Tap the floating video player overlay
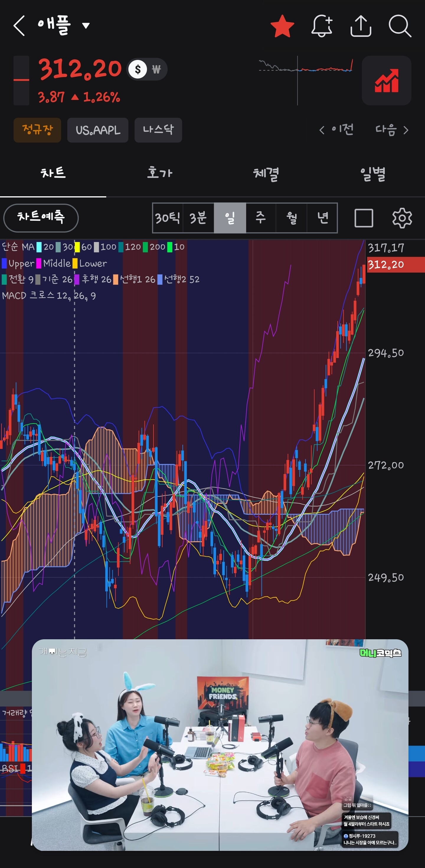 pyautogui.click(x=220, y=745)
